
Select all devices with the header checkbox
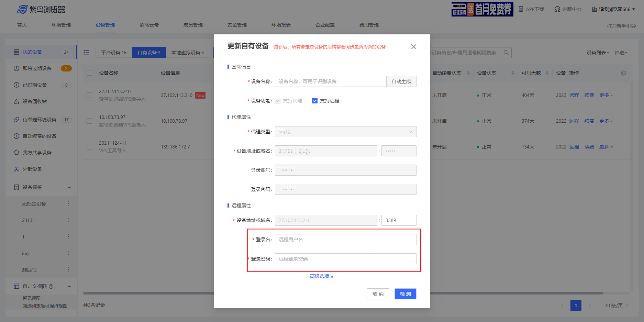point(89,73)
